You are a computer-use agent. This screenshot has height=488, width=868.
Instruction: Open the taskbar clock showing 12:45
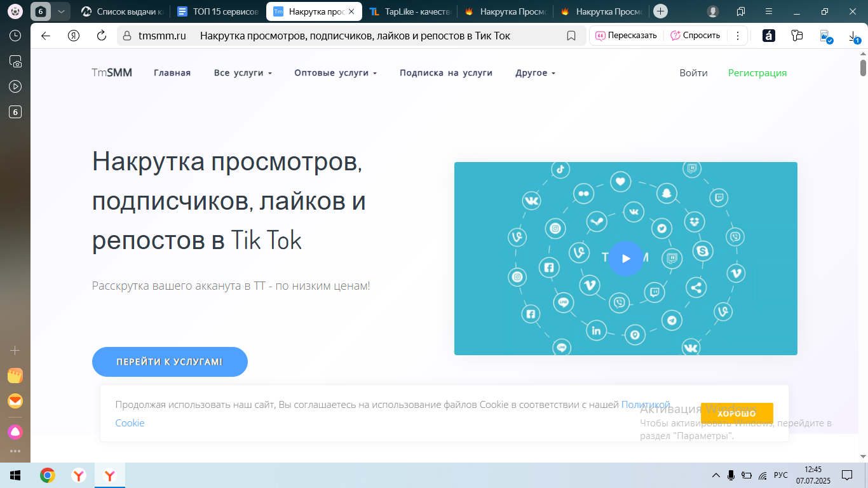pyautogui.click(x=813, y=475)
